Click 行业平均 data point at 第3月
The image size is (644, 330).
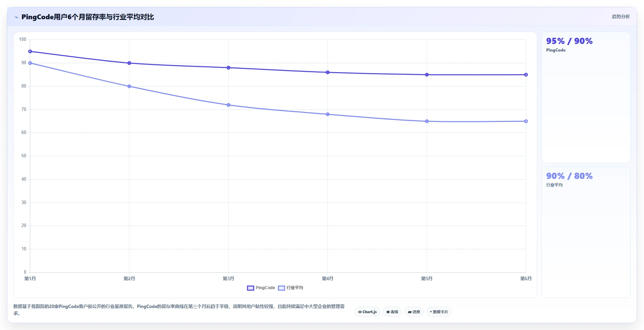point(229,105)
